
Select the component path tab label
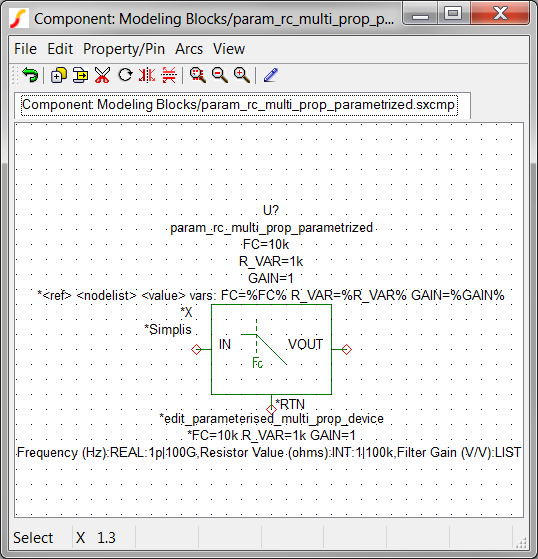[239, 105]
